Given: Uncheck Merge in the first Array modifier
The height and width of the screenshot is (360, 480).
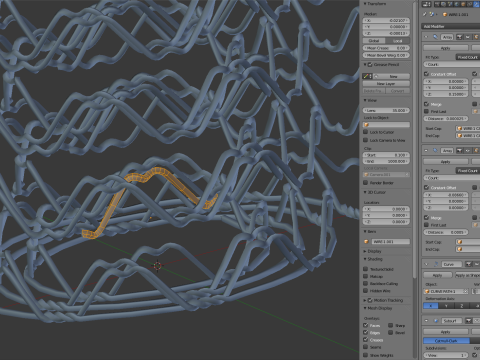Looking at the screenshot, I should coord(426,104).
